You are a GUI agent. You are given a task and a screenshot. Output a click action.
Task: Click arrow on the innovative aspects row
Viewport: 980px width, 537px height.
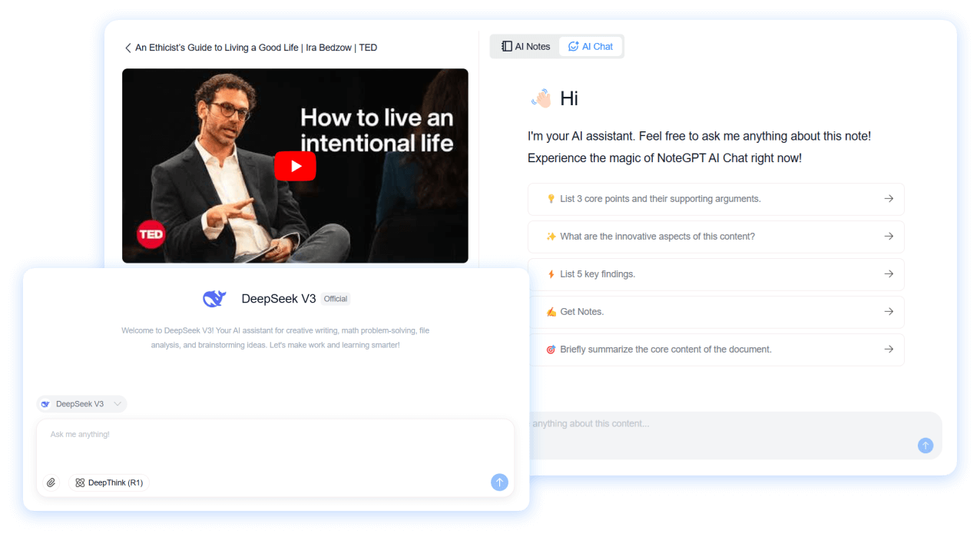(x=889, y=237)
